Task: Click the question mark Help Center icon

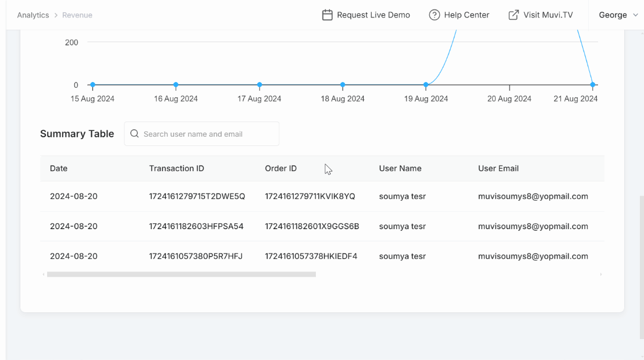Action: pos(434,15)
